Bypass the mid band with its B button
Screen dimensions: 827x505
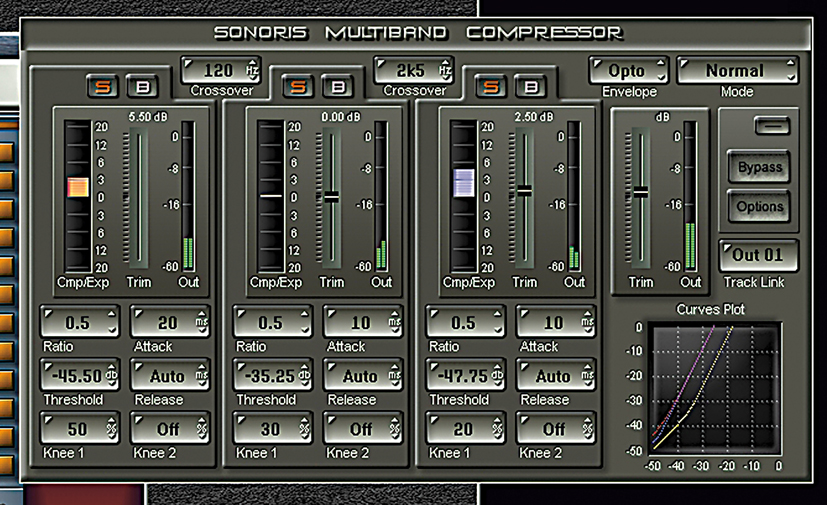338,87
